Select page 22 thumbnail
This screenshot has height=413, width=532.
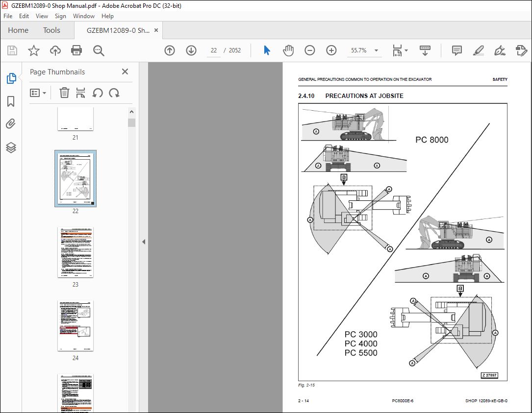coord(76,178)
